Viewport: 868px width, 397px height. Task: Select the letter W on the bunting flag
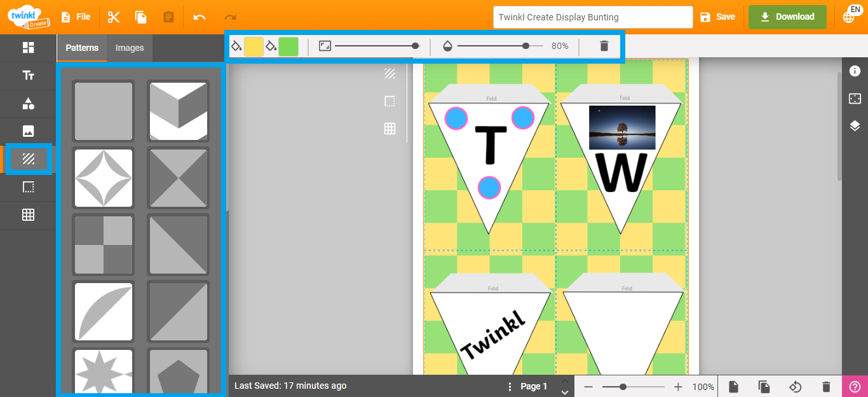pyautogui.click(x=621, y=172)
